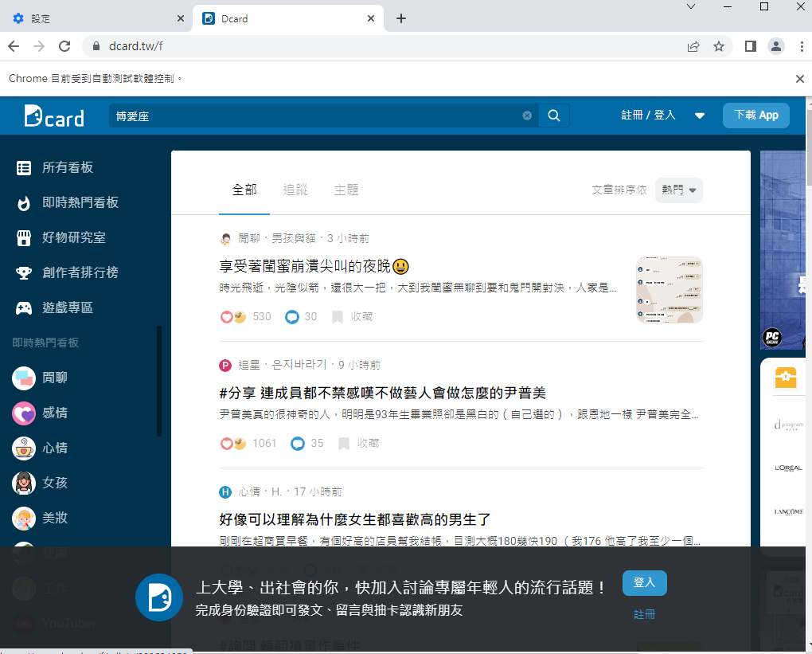Close the automation notice bar

799,79
